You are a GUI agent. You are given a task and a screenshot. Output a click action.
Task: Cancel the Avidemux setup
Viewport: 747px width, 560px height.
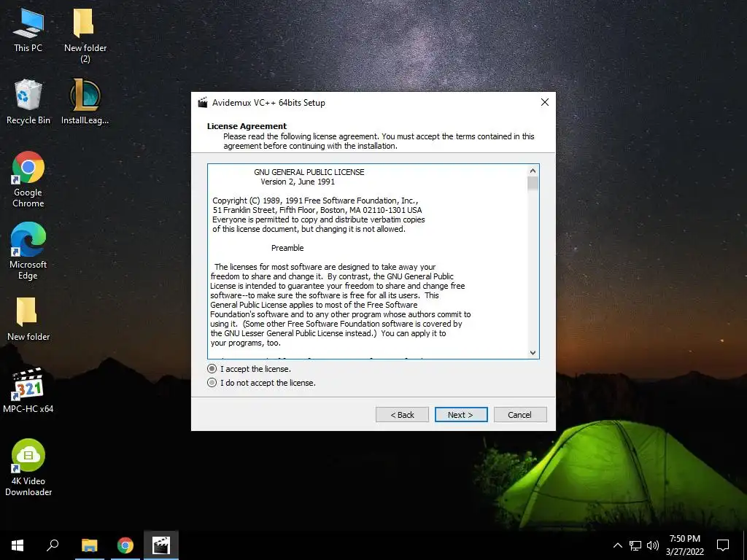[519, 415]
